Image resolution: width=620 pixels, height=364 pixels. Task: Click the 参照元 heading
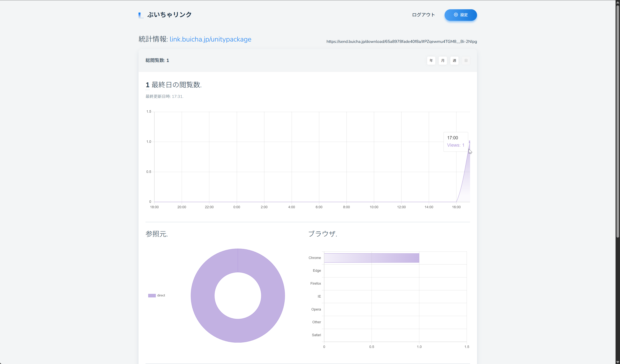156,234
